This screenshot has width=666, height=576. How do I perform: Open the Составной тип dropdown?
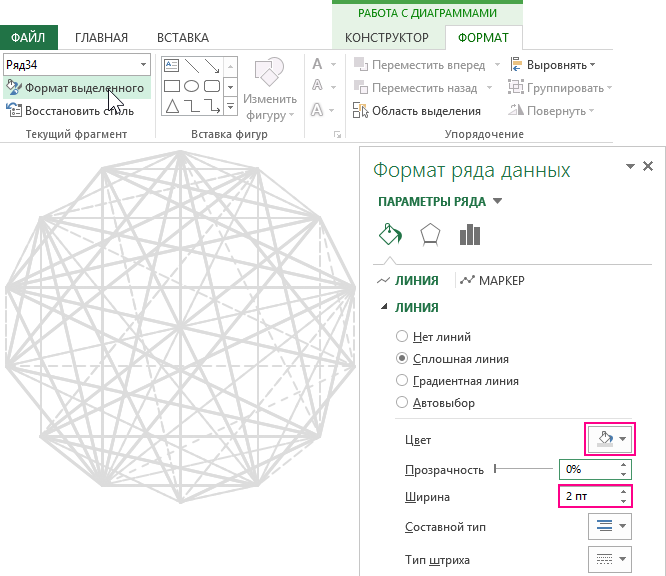click(x=609, y=526)
